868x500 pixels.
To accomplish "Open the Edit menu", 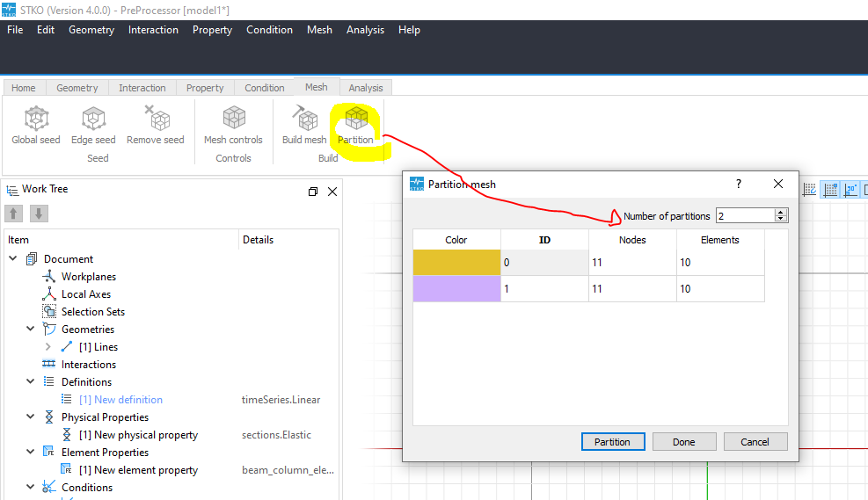I will (x=46, y=30).
